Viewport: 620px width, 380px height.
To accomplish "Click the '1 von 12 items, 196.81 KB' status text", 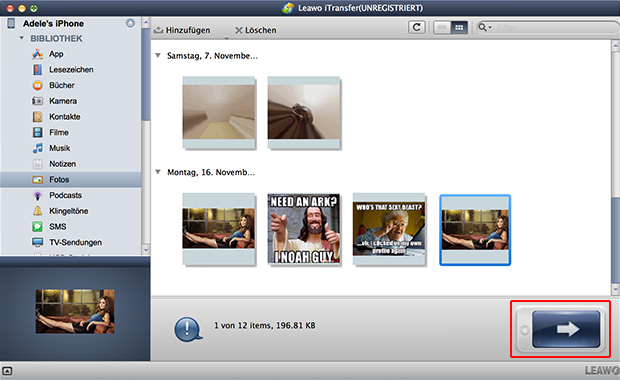I will tap(265, 325).
